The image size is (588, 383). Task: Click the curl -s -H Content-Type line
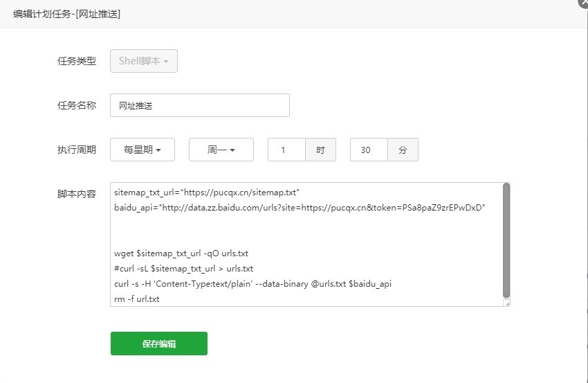click(x=252, y=284)
